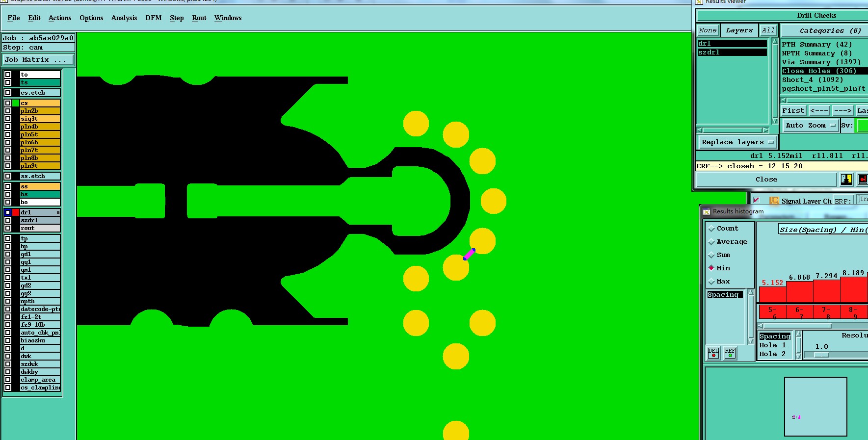The image size is (868, 440).
Task: Click the All layers button
Action: [x=768, y=30]
